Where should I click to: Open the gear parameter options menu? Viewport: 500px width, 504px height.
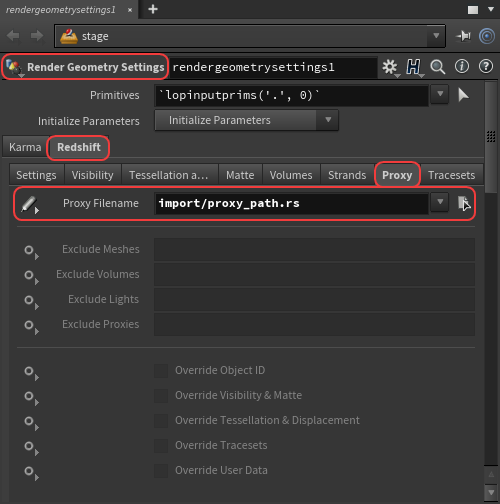[x=390, y=67]
